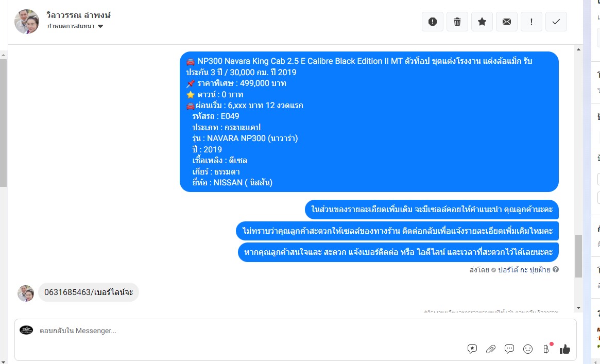Attach a file using paperclip icon
600x364 pixels.
tap(491, 349)
